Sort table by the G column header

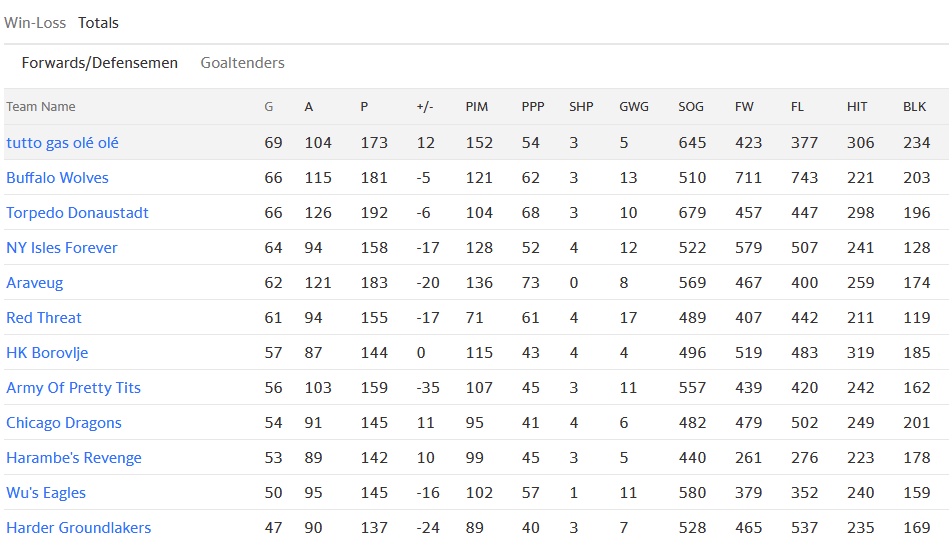pos(268,107)
